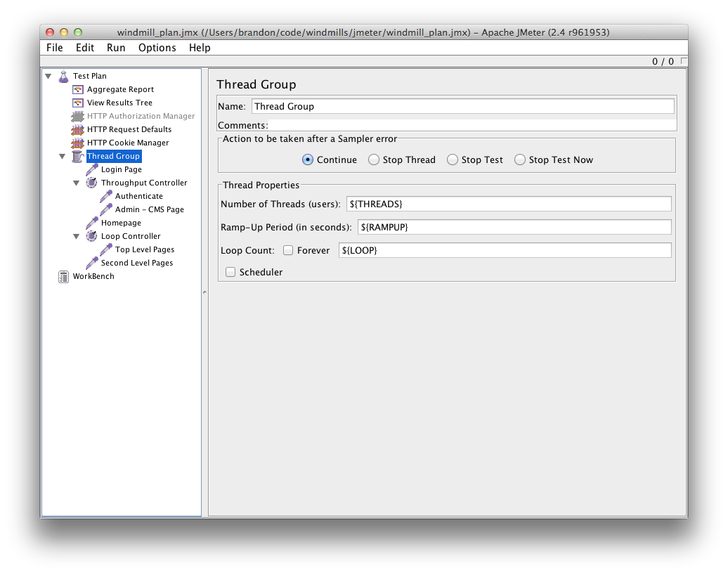
Task: Enable the Scheduler checkbox
Action: click(230, 273)
